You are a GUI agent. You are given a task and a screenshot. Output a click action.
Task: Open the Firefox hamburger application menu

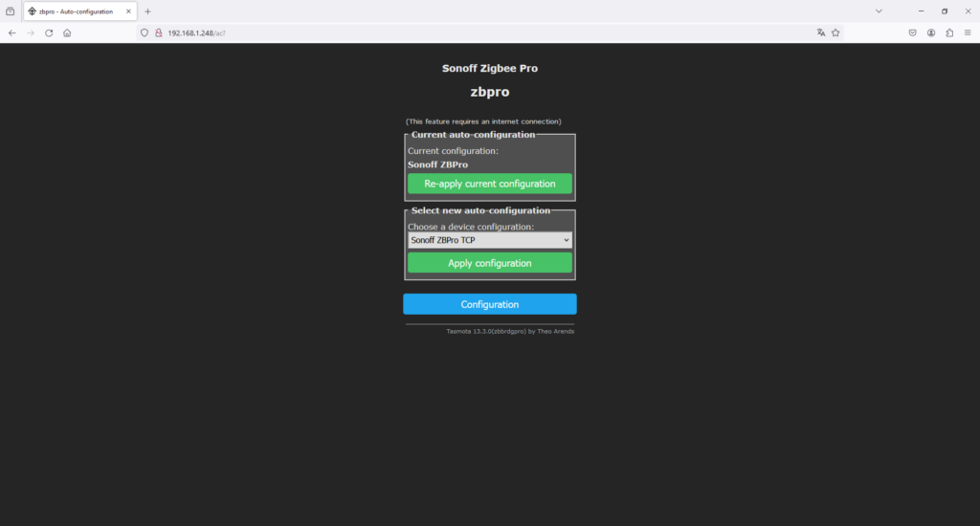tap(968, 33)
